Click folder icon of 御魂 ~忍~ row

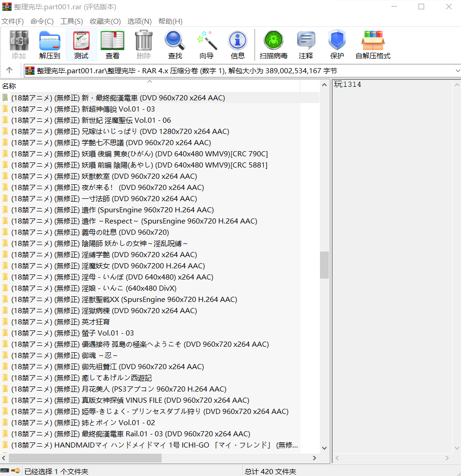pos(5,355)
